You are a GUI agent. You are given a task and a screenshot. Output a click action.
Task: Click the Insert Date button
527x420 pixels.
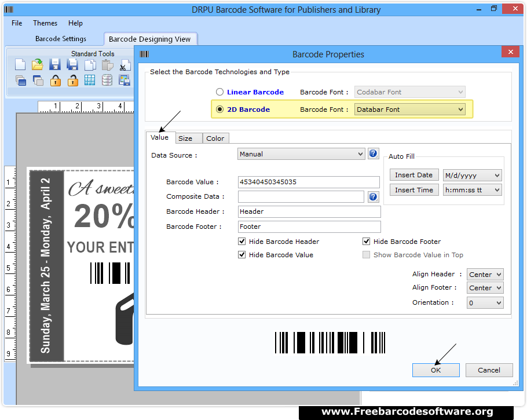click(414, 175)
